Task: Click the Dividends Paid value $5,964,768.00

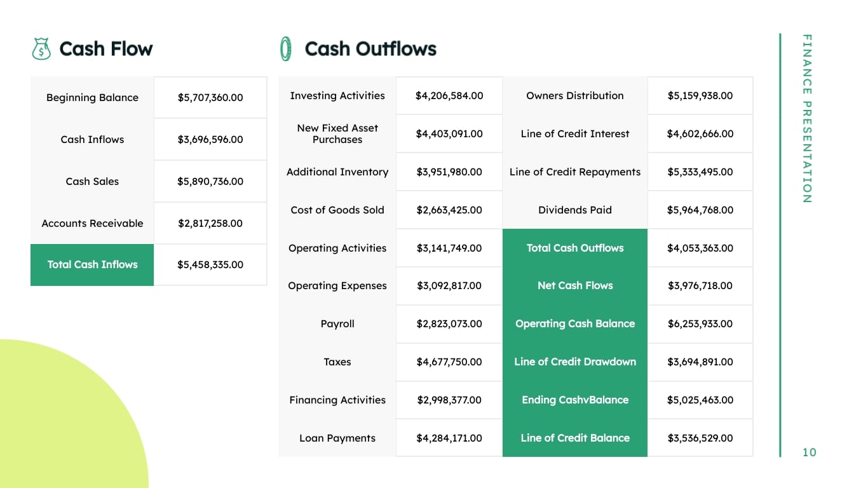Action: (x=700, y=210)
